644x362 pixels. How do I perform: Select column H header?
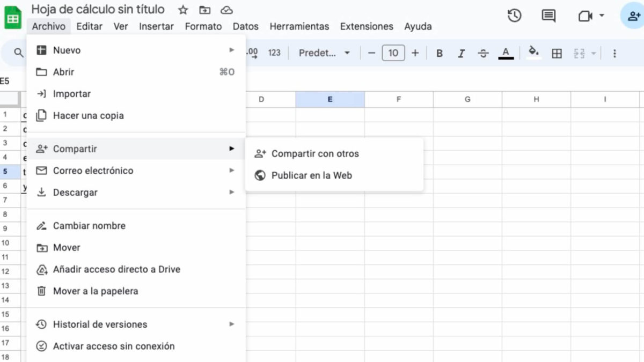(536, 99)
